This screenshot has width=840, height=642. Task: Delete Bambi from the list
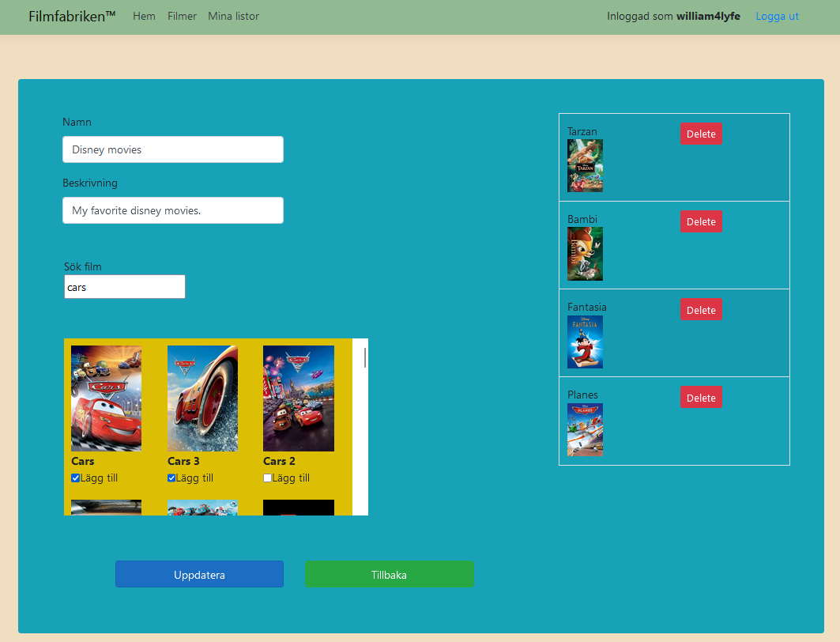(x=701, y=222)
